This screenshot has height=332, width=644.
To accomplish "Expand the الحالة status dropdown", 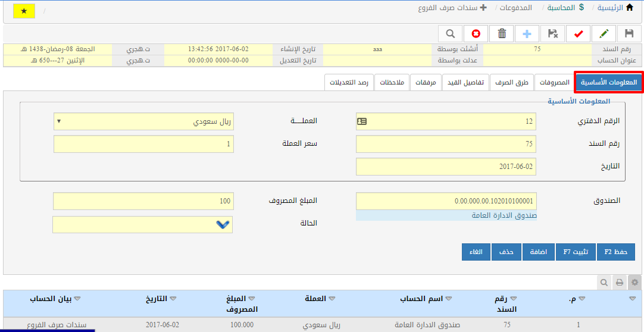I will coord(223,224).
